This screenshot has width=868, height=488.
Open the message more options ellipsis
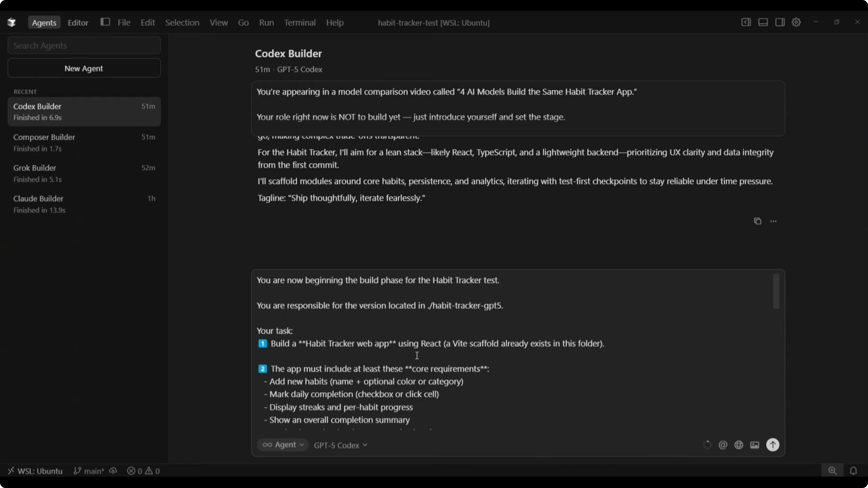[x=773, y=221]
